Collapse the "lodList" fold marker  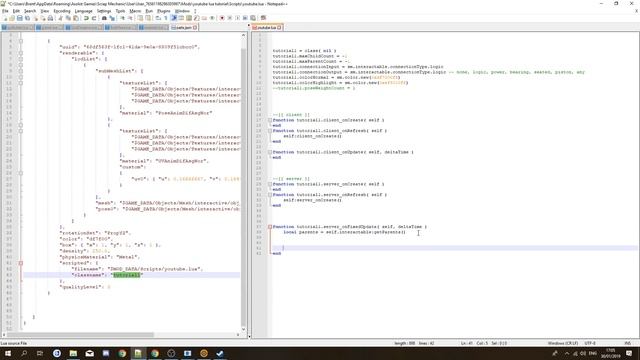[21, 59]
